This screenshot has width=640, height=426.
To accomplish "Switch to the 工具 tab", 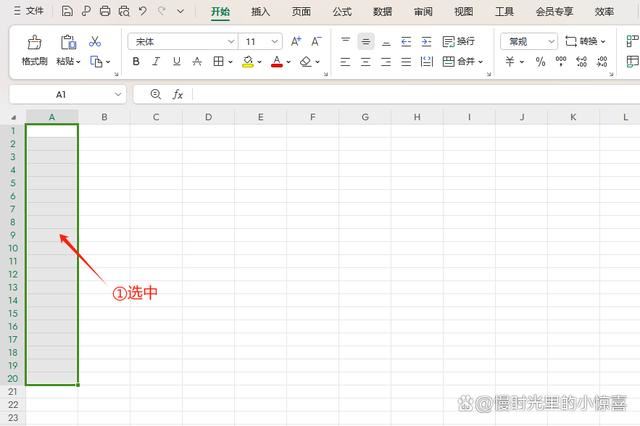I will pyautogui.click(x=504, y=12).
